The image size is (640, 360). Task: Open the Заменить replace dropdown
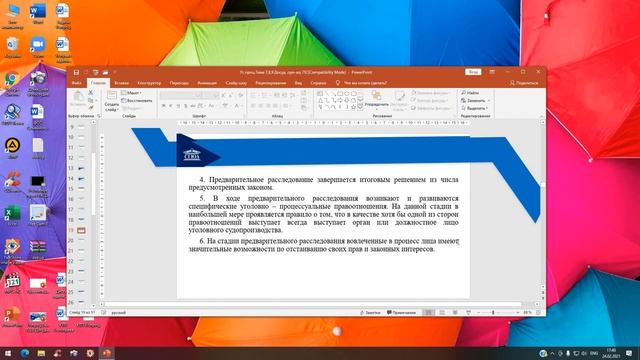point(476,100)
